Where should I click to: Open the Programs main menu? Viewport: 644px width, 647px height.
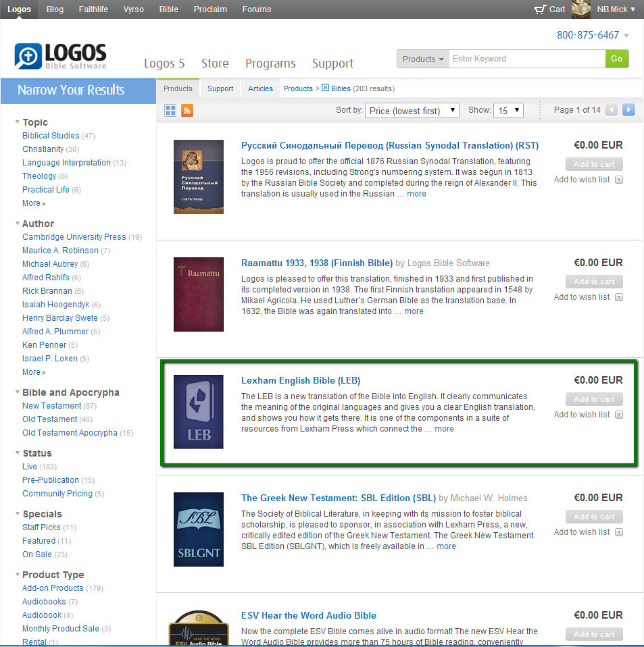[270, 63]
